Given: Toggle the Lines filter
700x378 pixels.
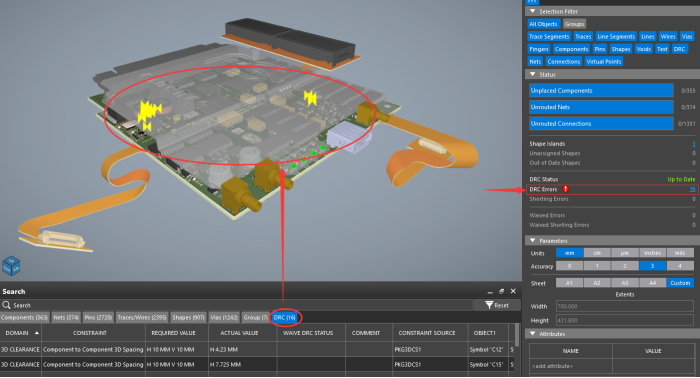Looking at the screenshot, I should 647,37.
